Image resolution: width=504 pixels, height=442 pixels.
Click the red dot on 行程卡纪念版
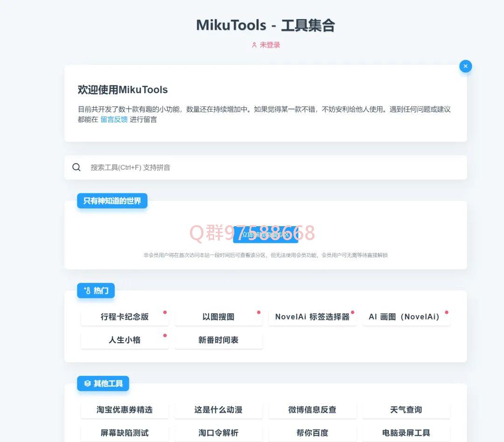[x=165, y=312]
